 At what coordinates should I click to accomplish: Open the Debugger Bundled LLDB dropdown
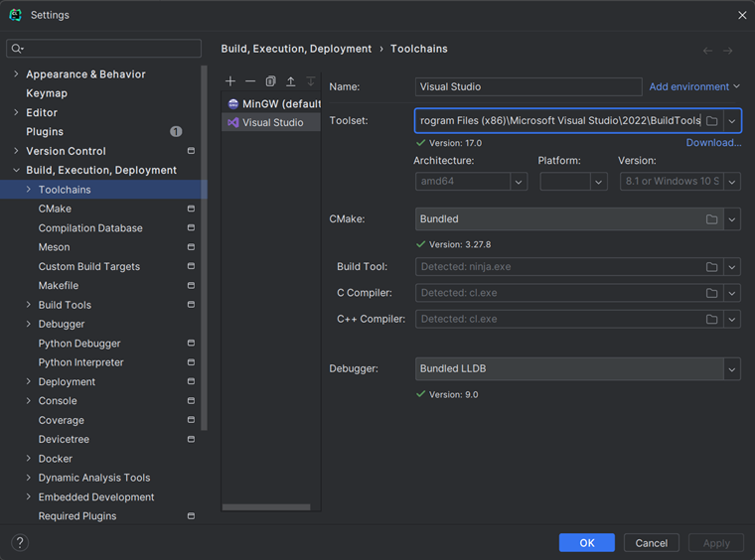pyautogui.click(x=732, y=369)
